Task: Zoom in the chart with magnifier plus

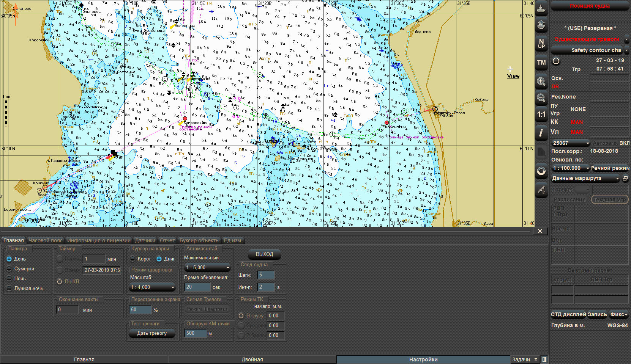Action: (x=541, y=81)
